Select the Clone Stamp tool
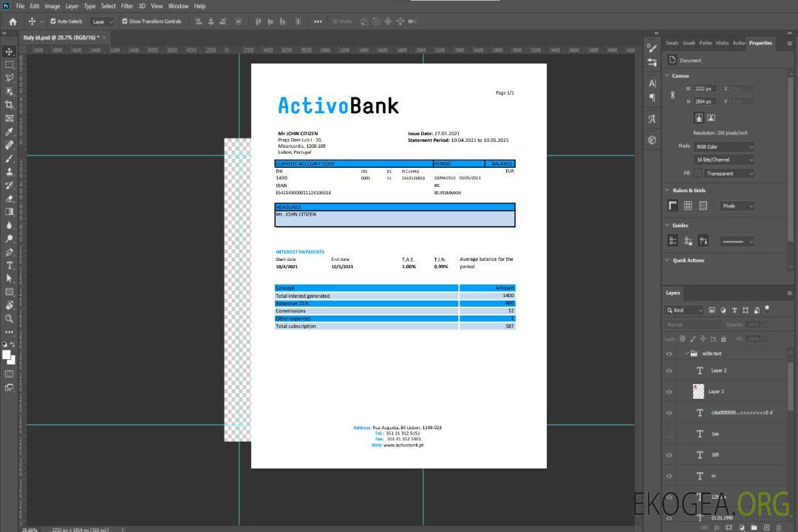This screenshot has height=532, width=798. (x=9, y=171)
